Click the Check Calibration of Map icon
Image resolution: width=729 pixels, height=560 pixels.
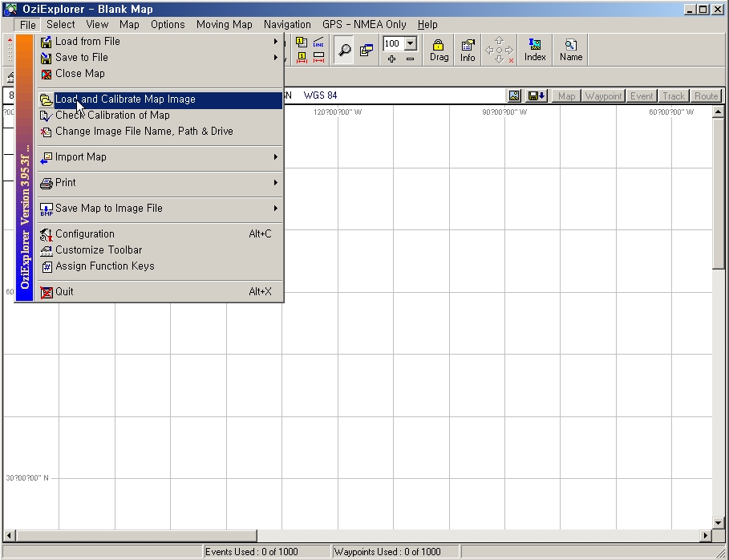[46, 116]
